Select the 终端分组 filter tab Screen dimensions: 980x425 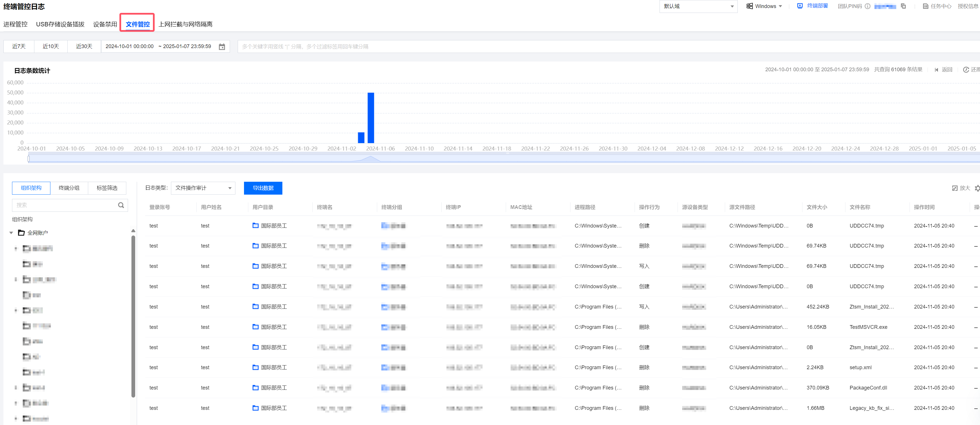tap(69, 188)
